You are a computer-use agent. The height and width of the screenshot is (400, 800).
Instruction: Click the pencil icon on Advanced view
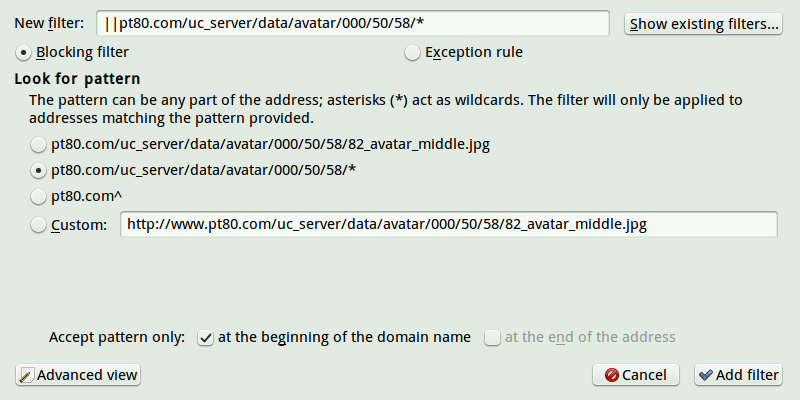tap(26, 376)
